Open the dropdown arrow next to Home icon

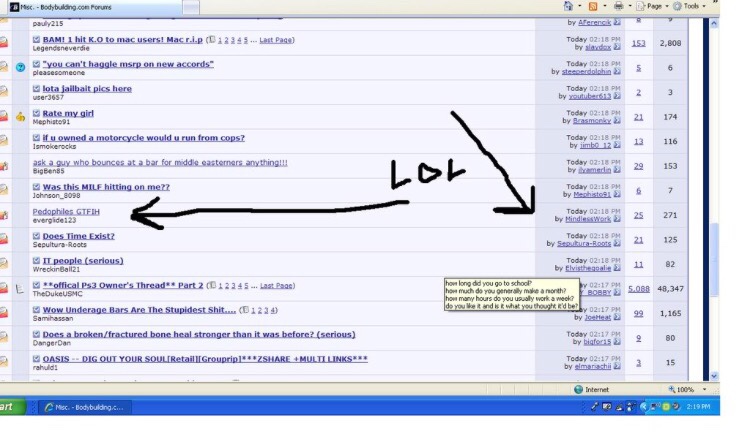pos(580,6)
